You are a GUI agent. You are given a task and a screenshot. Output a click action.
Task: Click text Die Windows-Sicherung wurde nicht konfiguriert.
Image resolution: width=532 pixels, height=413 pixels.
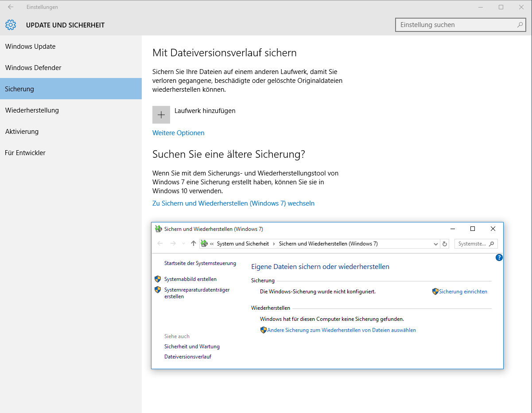point(318,292)
